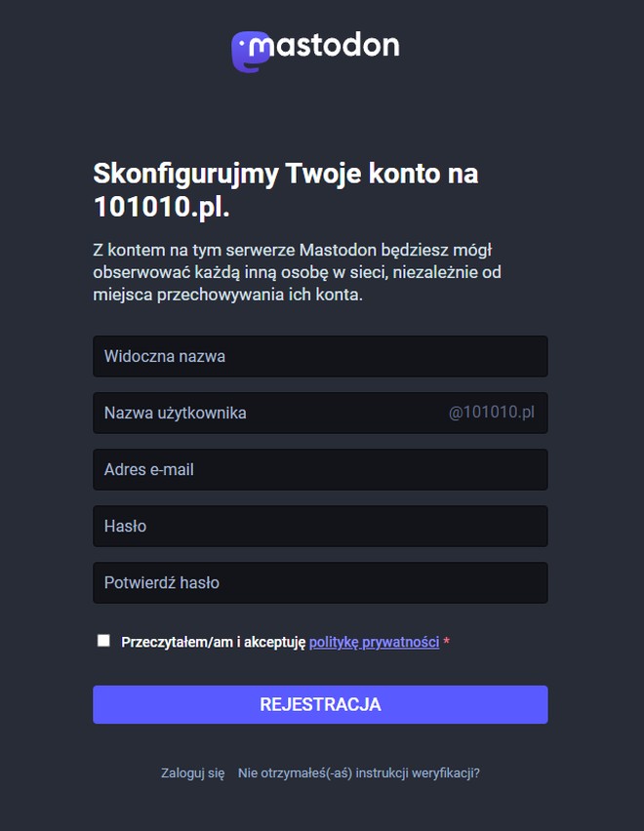The height and width of the screenshot is (831, 644).
Task: Submit the form via REJESTRACJA
Action: click(x=320, y=704)
